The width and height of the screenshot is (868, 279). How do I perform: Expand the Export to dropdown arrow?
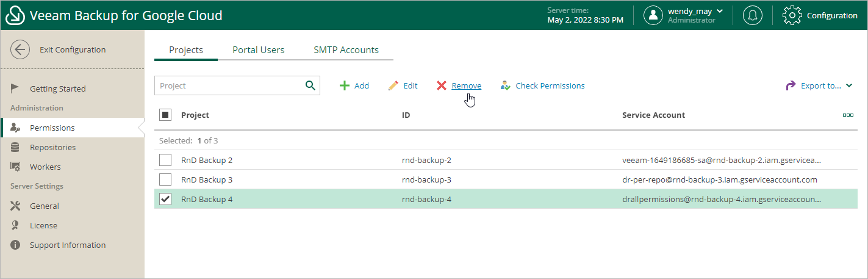tap(849, 86)
